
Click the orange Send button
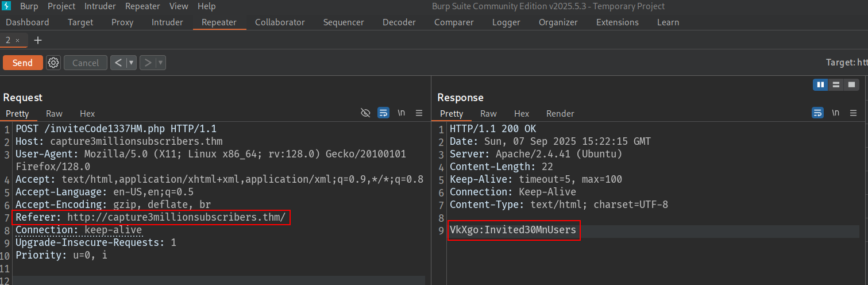pyautogui.click(x=22, y=63)
